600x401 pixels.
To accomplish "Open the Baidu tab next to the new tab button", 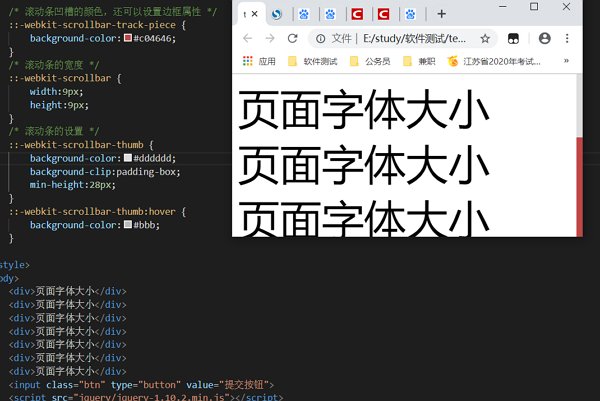I will pos(410,15).
